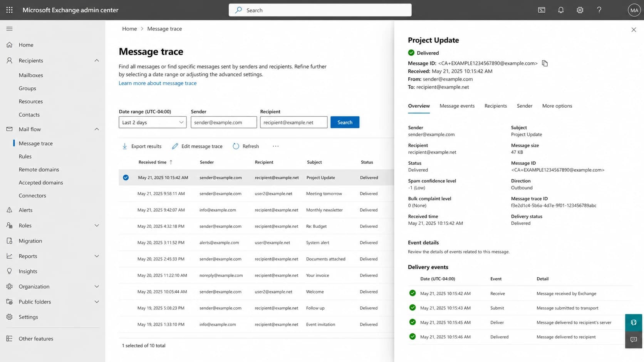Click the Insights lightbulb icon
This screenshot has width=644, height=362.
click(x=10, y=271)
